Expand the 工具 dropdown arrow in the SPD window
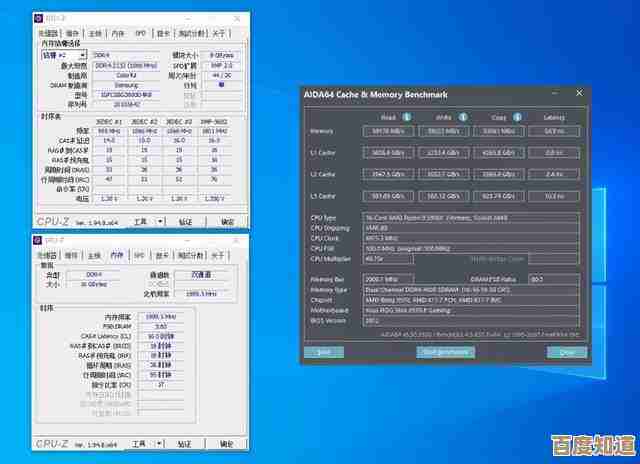 pos(159,222)
